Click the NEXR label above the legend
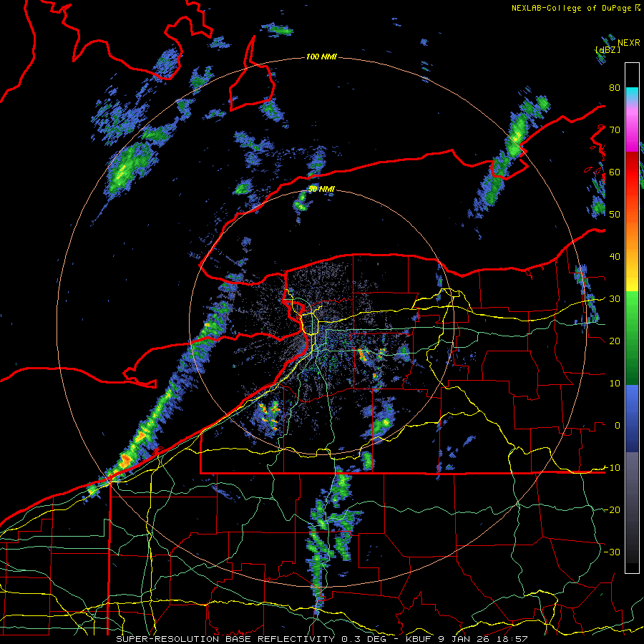Screen dimensions: 644x644 pyautogui.click(x=629, y=43)
